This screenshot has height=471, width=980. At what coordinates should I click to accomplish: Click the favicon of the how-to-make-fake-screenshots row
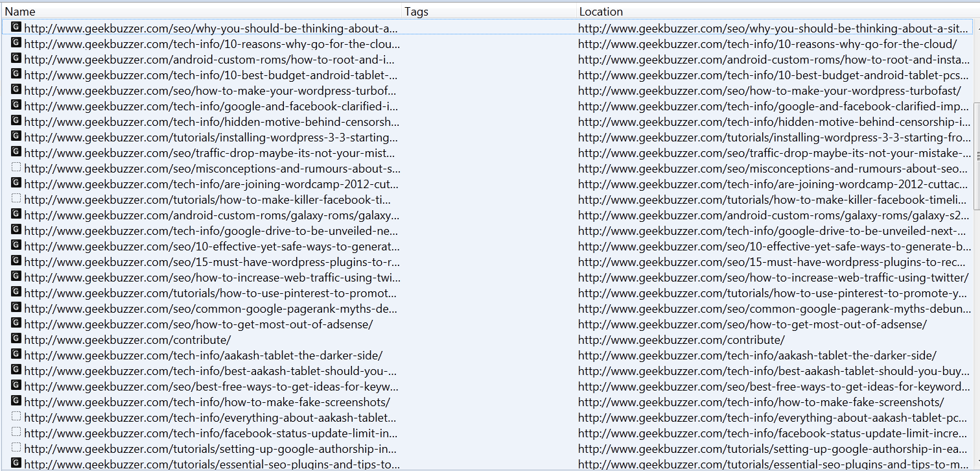pos(16,401)
